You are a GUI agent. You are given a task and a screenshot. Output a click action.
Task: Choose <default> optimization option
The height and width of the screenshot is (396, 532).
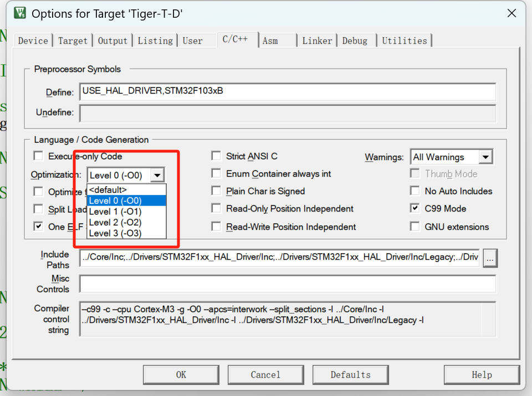click(x=126, y=189)
